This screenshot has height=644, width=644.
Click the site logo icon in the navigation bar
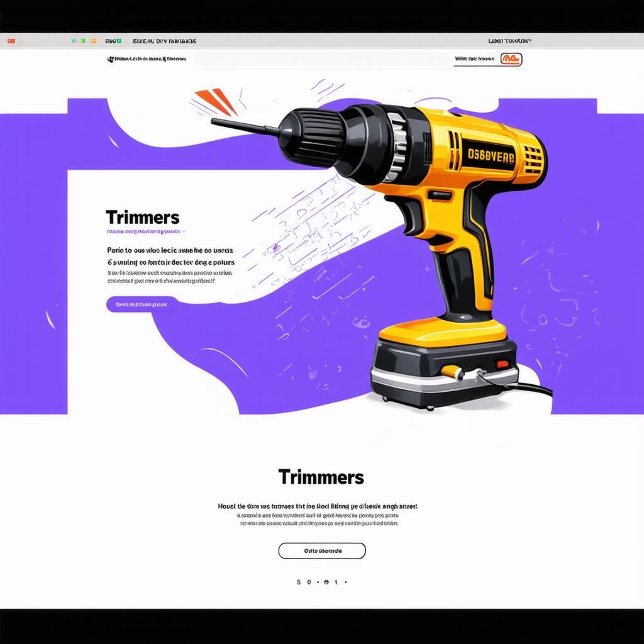point(111,59)
